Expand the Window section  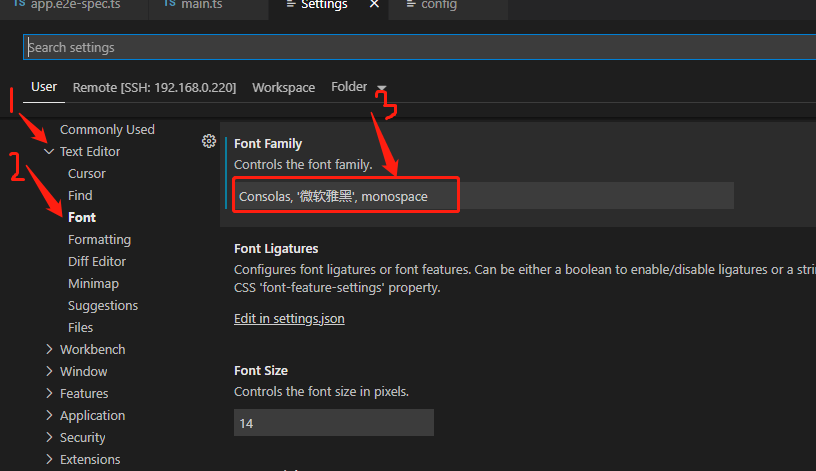click(x=49, y=371)
